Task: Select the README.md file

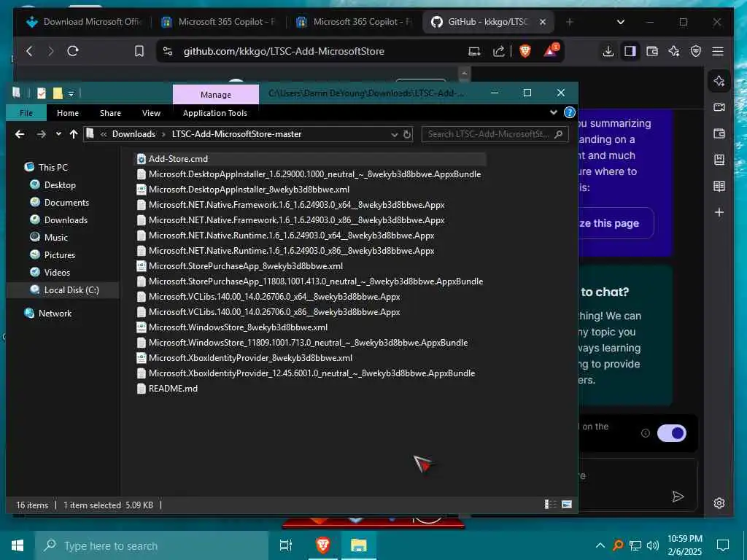Action: click(x=173, y=389)
